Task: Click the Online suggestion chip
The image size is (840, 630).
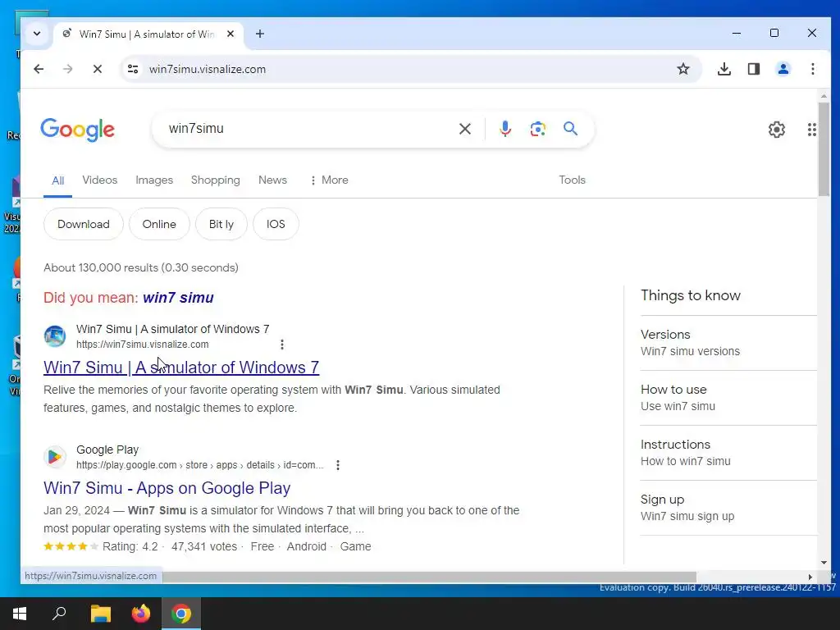Action: tap(159, 224)
